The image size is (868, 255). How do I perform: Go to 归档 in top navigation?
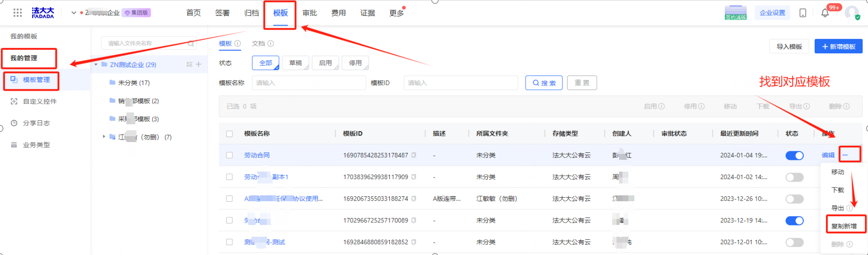tap(251, 13)
